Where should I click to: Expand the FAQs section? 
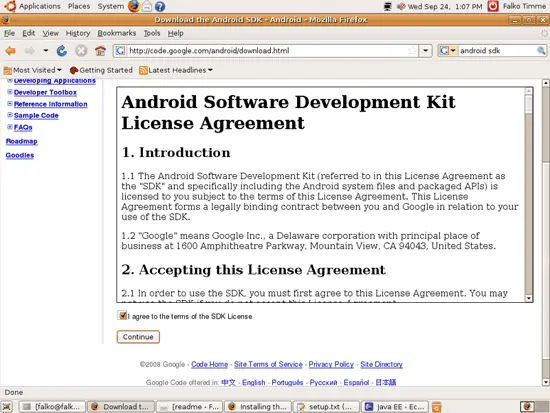10,127
